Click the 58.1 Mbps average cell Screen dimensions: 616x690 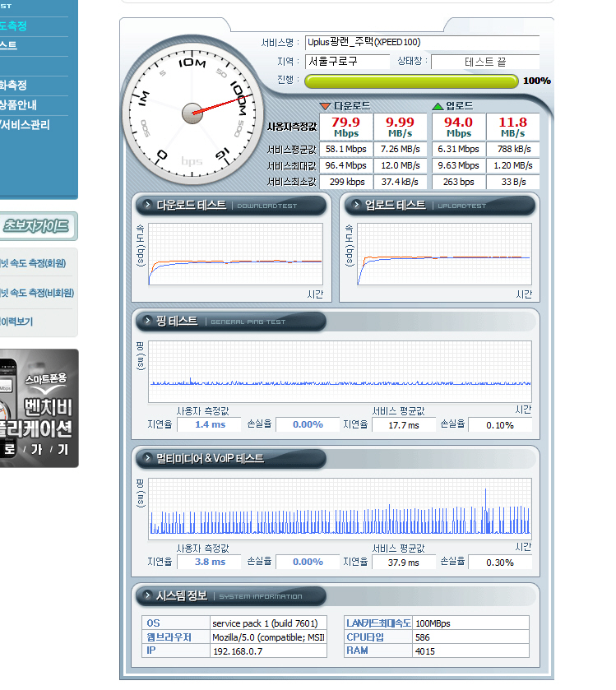(x=346, y=149)
